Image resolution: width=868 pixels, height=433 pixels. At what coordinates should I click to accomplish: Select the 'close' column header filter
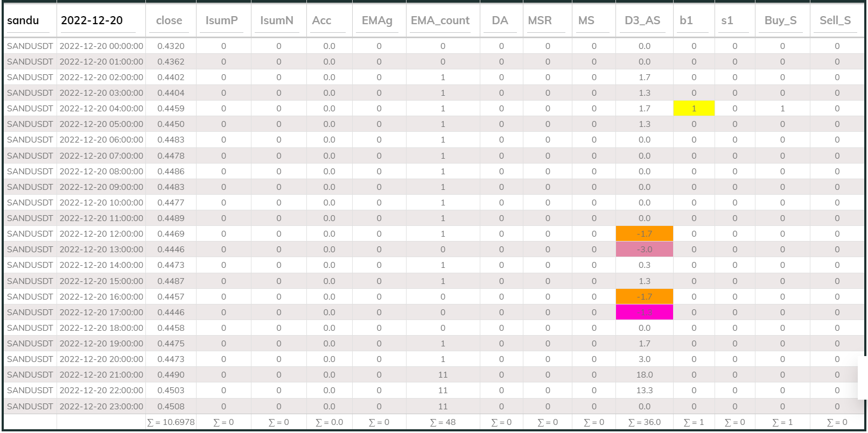coord(170,20)
